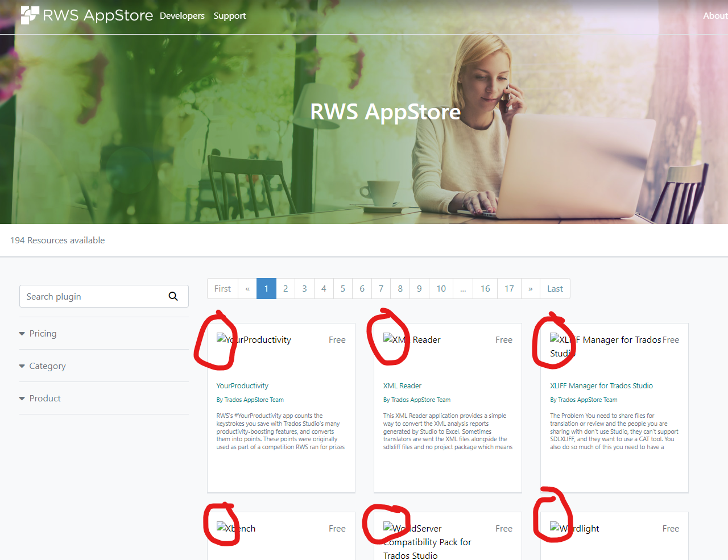Click the search magnifier icon

[x=173, y=296]
